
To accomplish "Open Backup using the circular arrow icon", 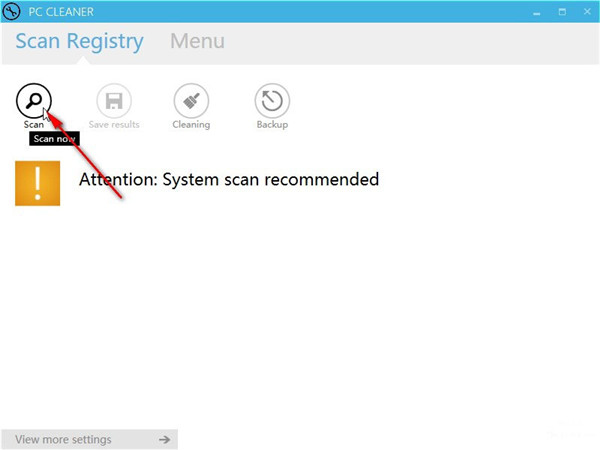I will tap(271, 100).
